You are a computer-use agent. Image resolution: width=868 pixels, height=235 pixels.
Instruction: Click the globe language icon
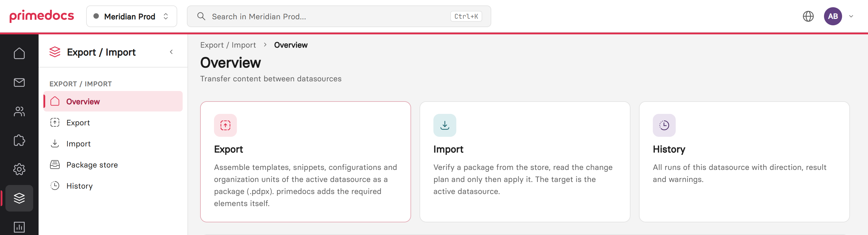click(x=808, y=16)
